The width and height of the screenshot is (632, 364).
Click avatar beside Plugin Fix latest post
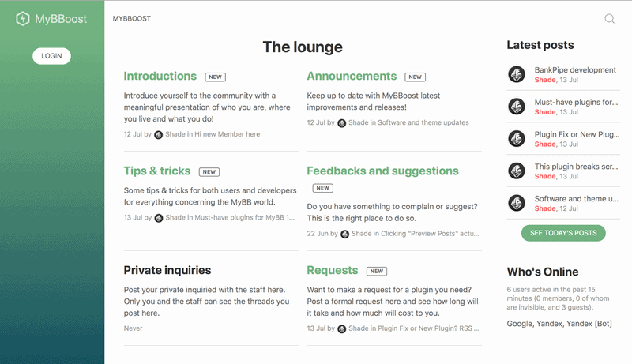tap(517, 139)
